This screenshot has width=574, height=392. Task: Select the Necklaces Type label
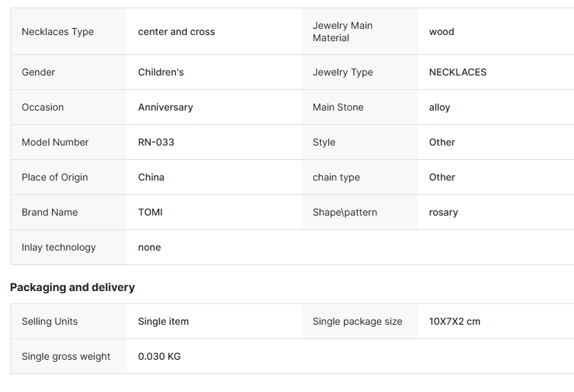click(x=58, y=32)
